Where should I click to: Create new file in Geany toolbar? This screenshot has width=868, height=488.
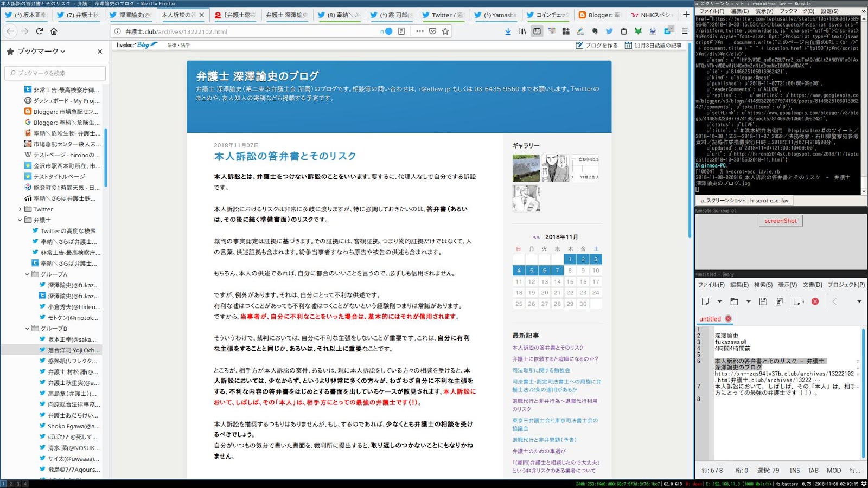tap(705, 301)
